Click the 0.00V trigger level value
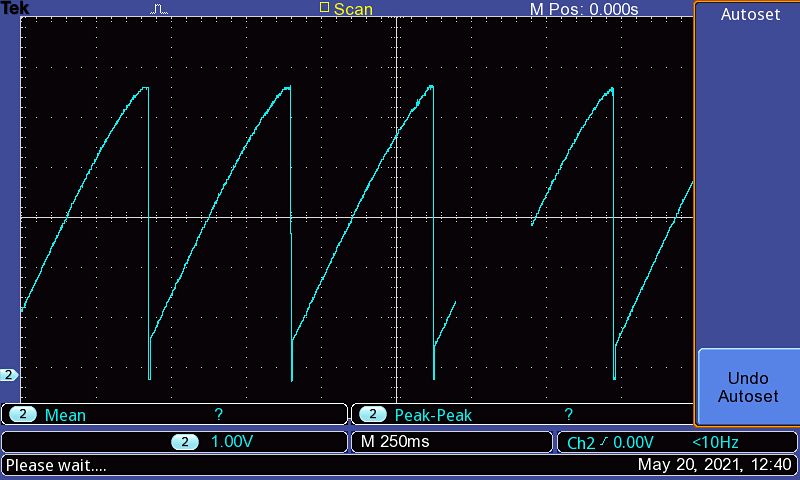The height and width of the screenshot is (480, 800). pos(632,442)
